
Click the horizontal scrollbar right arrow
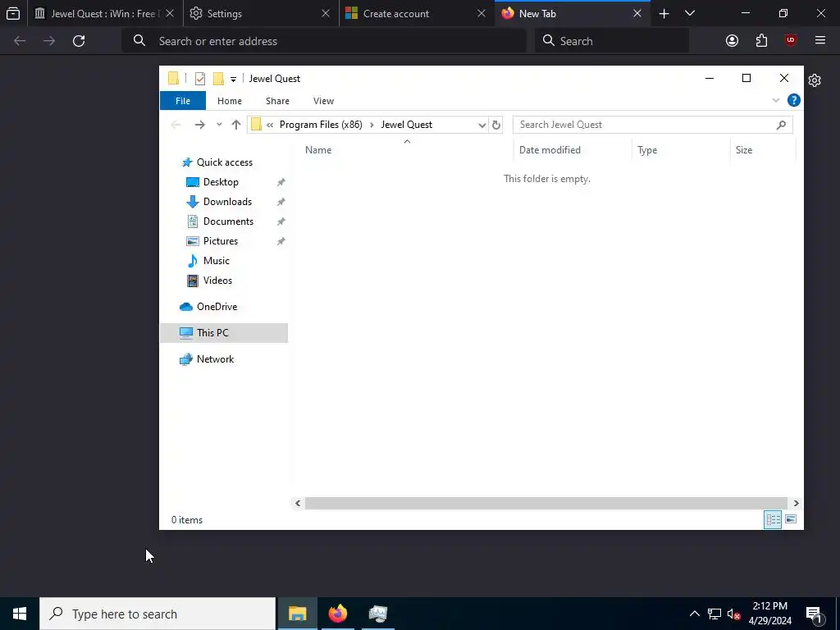pos(796,503)
